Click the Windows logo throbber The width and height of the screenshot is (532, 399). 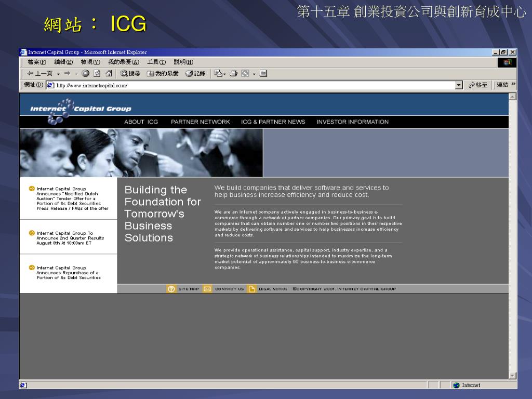click(507, 62)
